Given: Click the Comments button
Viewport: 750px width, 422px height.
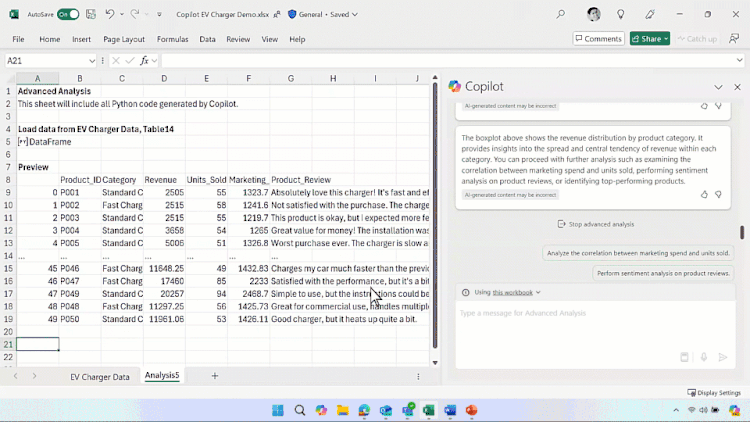Looking at the screenshot, I should pos(598,39).
